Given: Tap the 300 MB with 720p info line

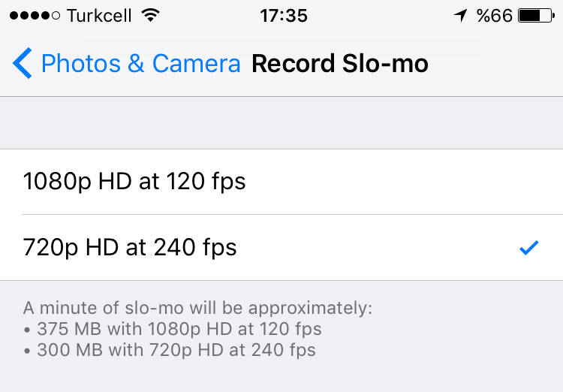Looking at the screenshot, I should click(170, 350).
